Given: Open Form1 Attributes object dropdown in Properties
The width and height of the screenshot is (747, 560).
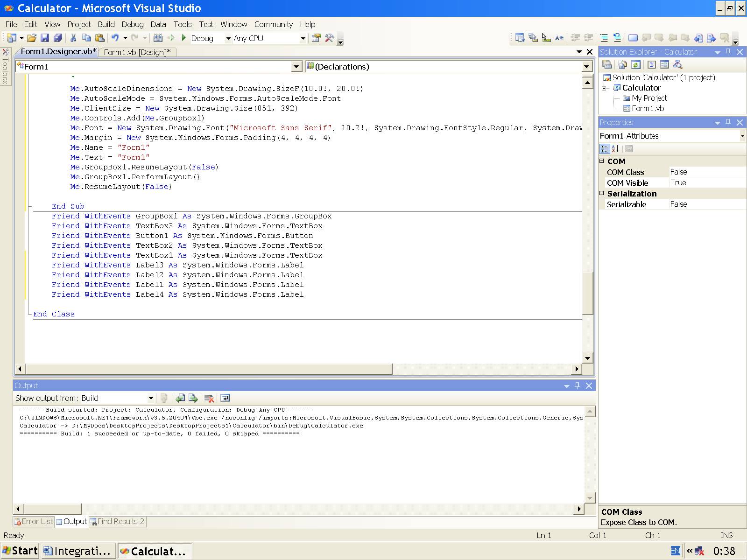Looking at the screenshot, I should pos(742,136).
